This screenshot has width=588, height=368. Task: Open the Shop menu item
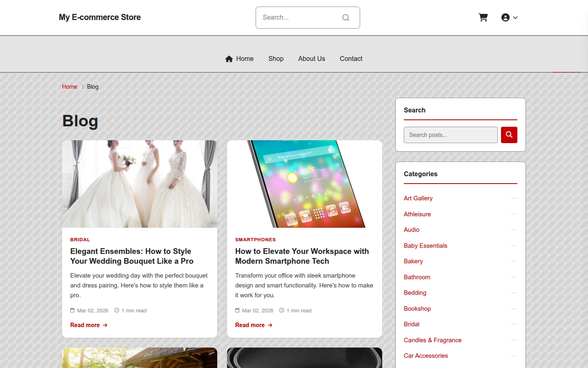pyautogui.click(x=276, y=59)
